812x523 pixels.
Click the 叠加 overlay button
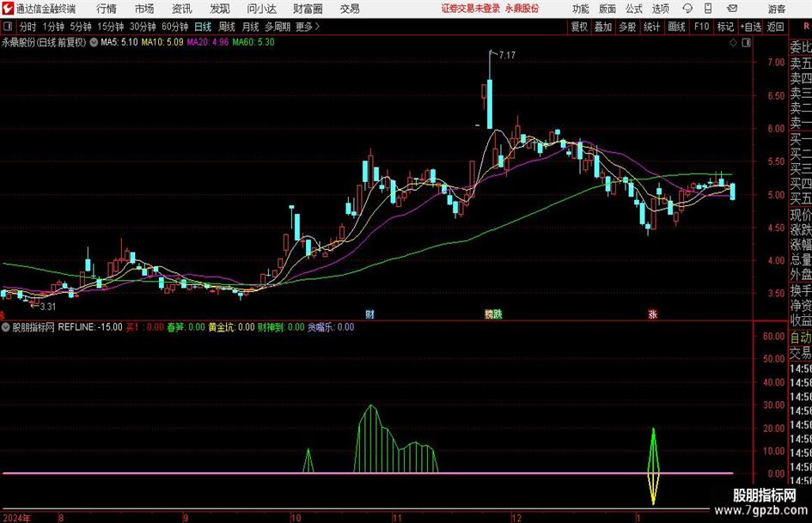pos(603,27)
